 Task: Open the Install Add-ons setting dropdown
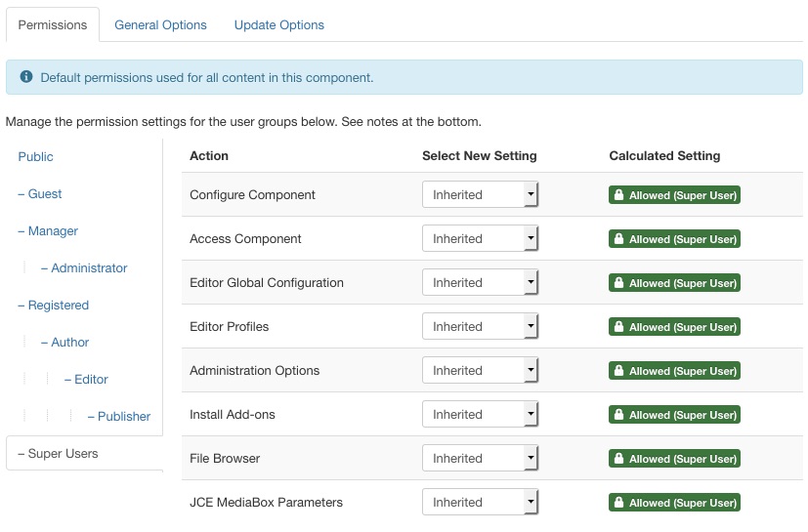tap(480, 415)
